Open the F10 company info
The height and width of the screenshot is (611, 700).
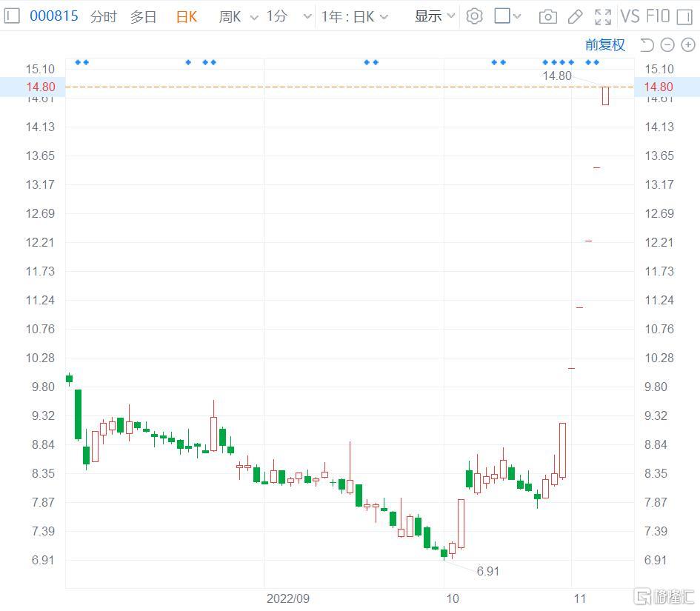658,16
